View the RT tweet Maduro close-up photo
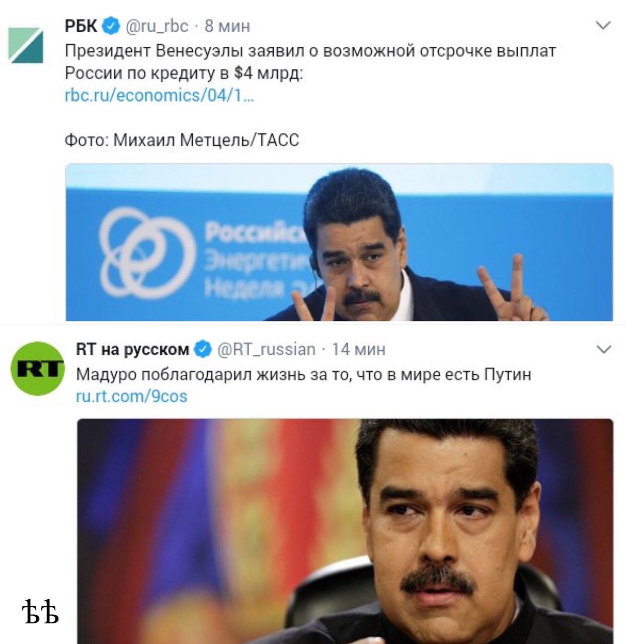 click(345, 531)
